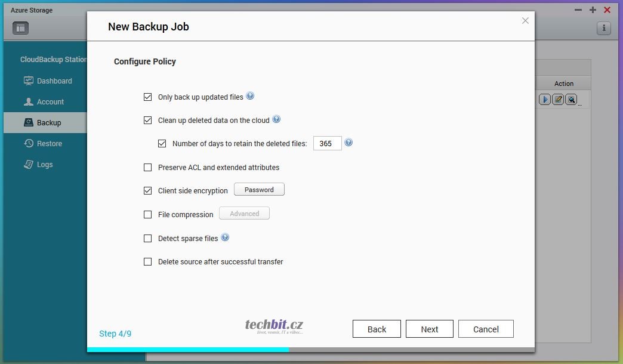This screenshot has width=623, height=364.
Task: Click the Password button for encryption
Action: pos(259,190)
